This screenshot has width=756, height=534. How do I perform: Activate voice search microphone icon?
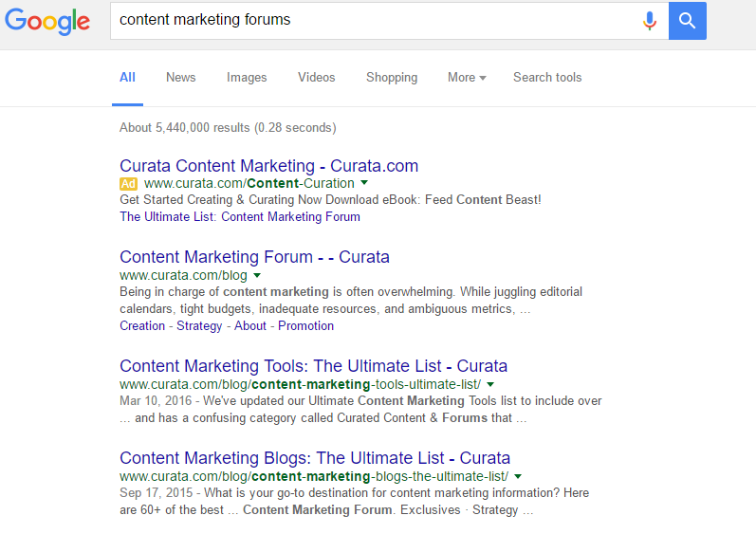point(650,21)
